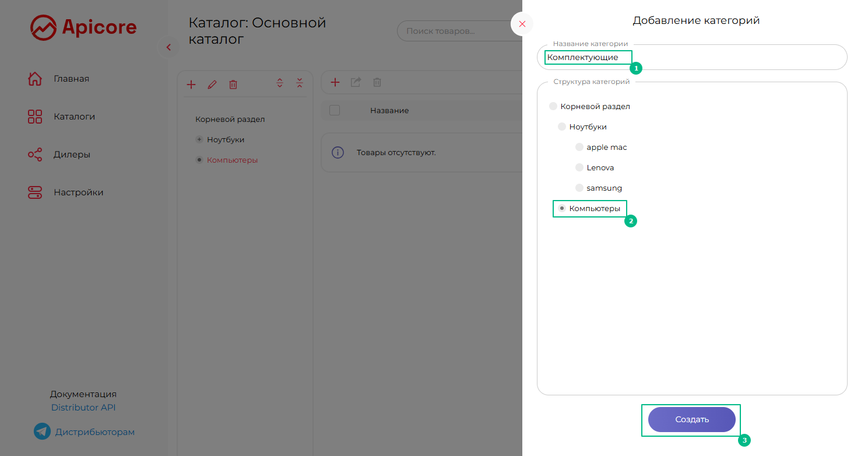Image resolution: width=868 pixels, height=456 pixels.
Task: Select the Ноутбуки radio option
Action: [x=562, y=127]
